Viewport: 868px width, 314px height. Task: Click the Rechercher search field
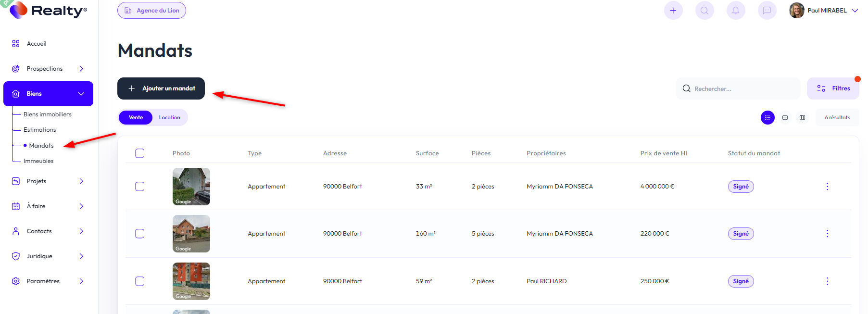[738, 88]
